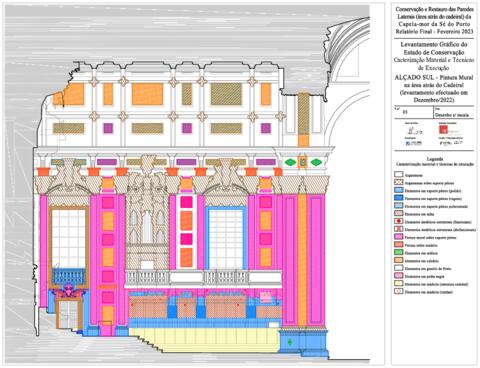This screenshot has width=480, height=368.
Task: Click the legend label 'Elementos em granito do Porto'
Action: click(428, 268)
